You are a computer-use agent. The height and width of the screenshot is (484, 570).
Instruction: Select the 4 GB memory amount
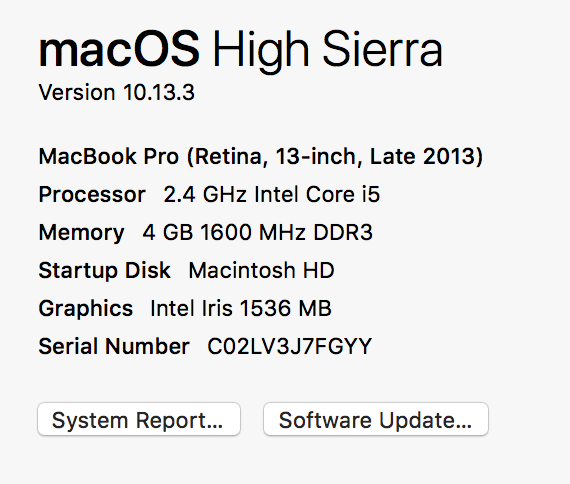168,232
